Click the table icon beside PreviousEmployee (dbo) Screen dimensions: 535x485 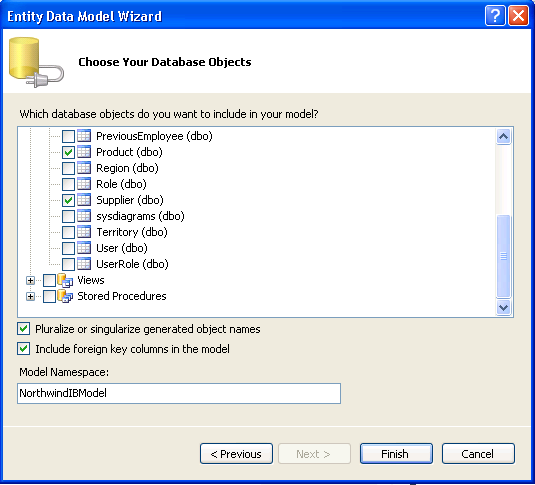84,136
